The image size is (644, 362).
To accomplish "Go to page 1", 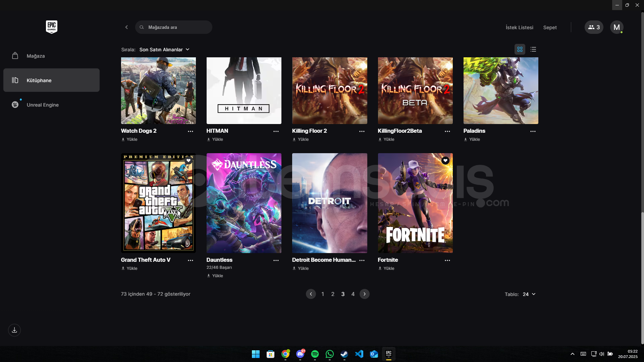I will pyautogui.click(x=323, y=294).
